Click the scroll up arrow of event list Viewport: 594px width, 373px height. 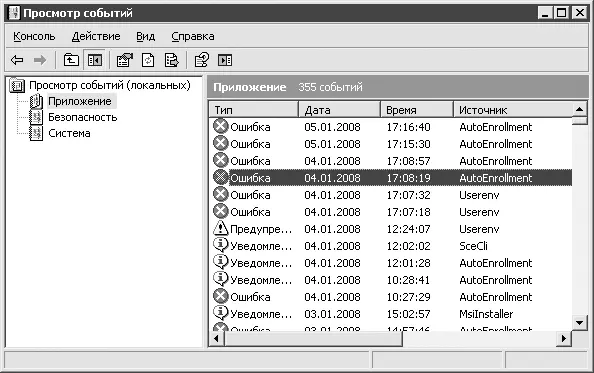point(579,109)
